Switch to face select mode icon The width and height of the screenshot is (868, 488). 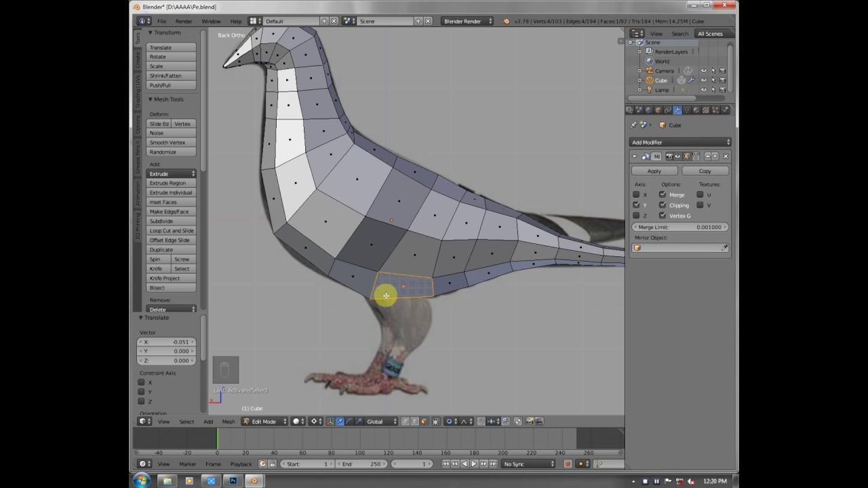[424, 422]
